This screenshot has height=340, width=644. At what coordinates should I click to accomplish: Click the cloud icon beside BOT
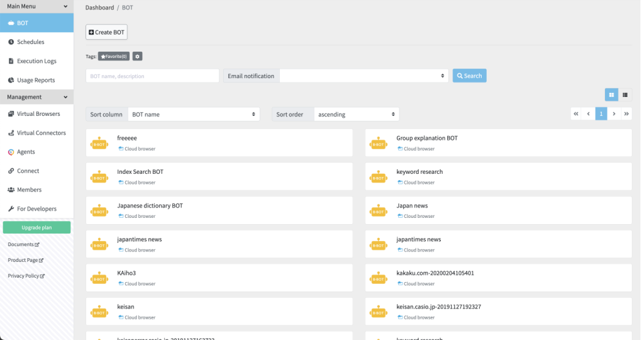pos(11,23)
